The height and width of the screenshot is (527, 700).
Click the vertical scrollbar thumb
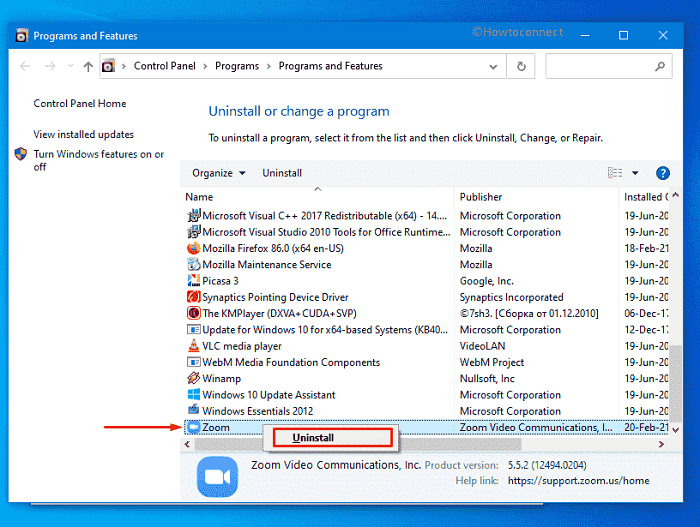(675, 384)
